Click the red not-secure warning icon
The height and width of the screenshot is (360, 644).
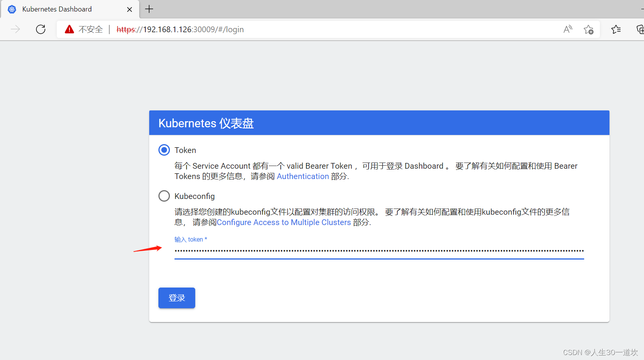[69, 30]
